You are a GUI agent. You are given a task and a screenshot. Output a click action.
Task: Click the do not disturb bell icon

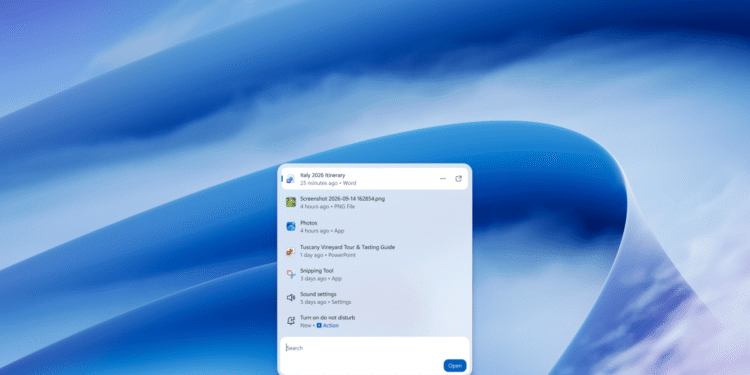(290, 321)
